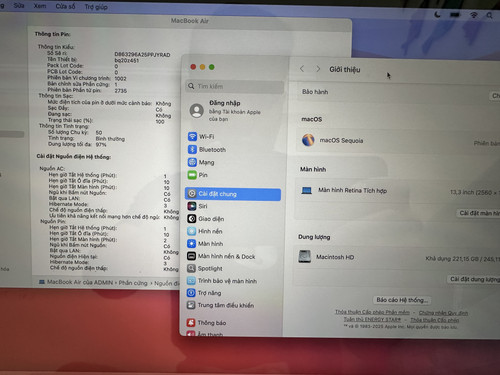Open Chứng nhận Quy định link
500x375 pixels.
tap(443, 313)
